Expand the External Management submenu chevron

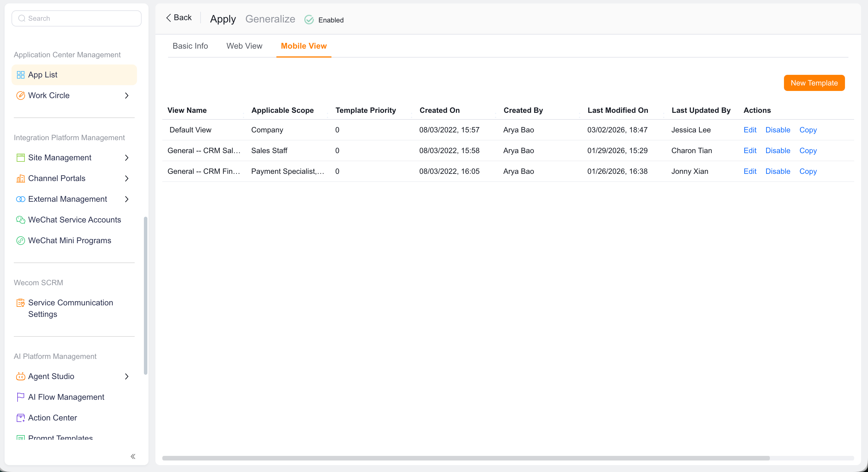[x=127, y=199]
